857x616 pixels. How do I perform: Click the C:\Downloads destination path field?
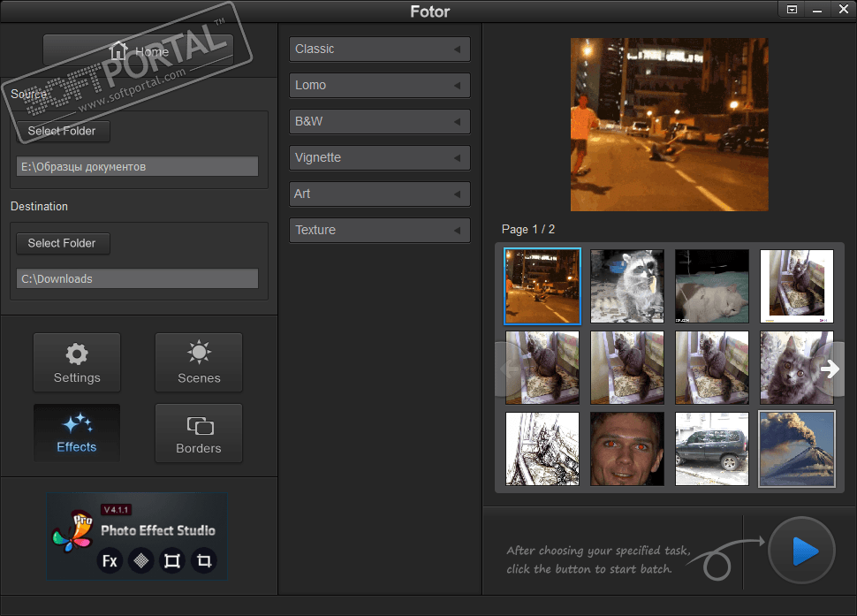(137, 278)
